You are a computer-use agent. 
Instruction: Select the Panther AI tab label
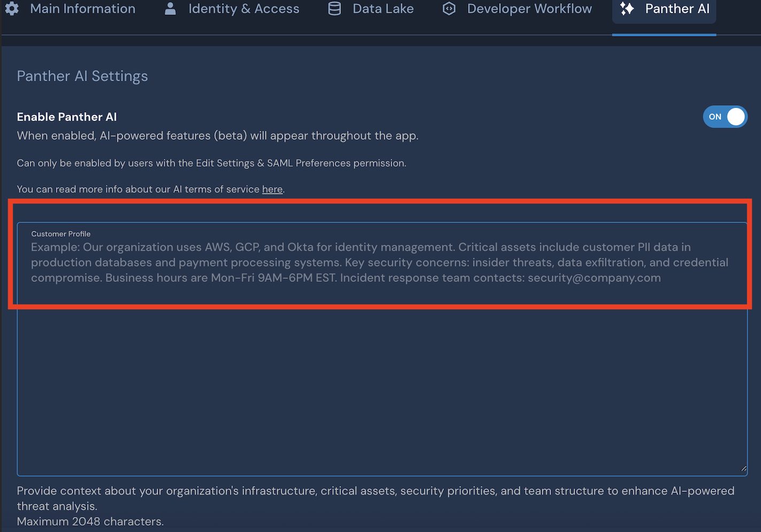677,9
